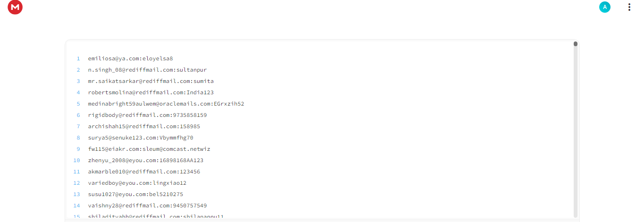Click line number 11 in the gutter

point(77,172)
